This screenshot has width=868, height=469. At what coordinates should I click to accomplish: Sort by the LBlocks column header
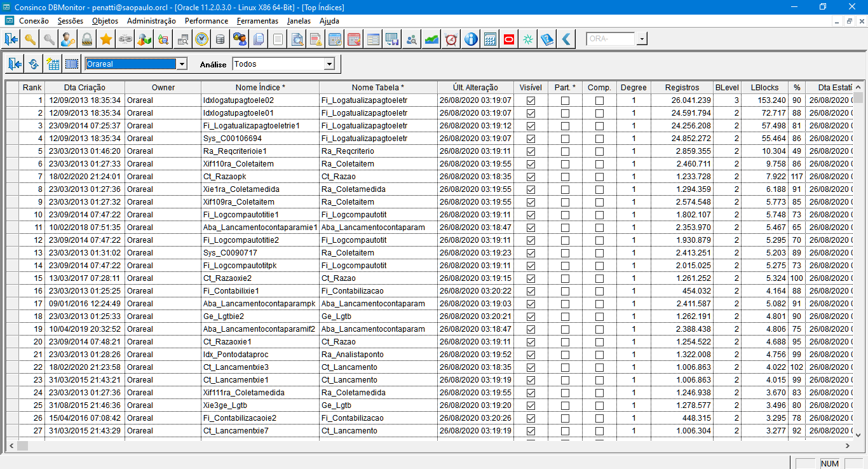[764, 88]
